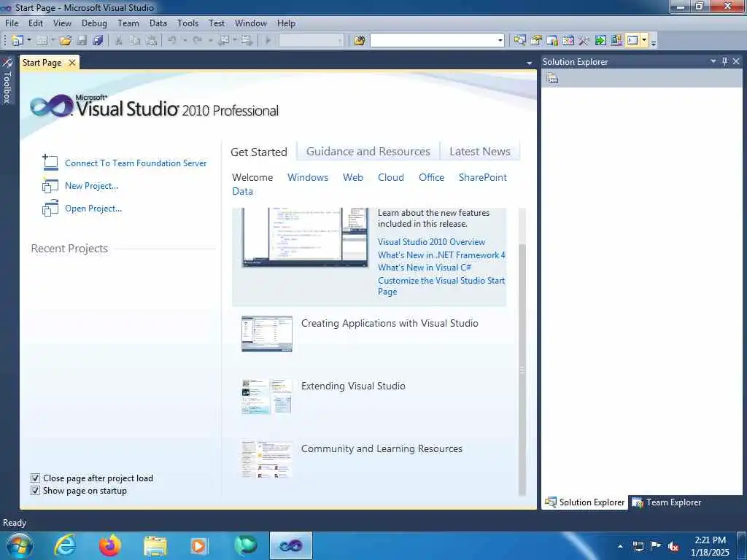The image size is (747, 560).
Task: Pin the Solution Explorer panel
Action: tap(724, 61)
